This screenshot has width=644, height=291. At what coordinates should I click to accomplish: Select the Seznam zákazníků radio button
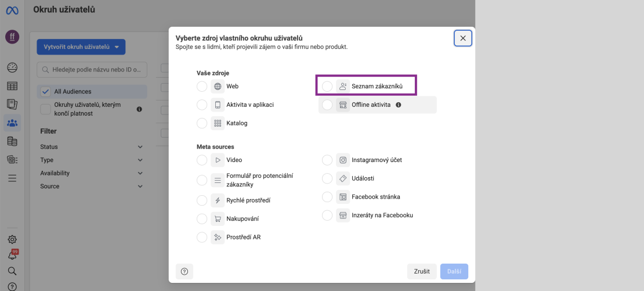point(327,87)
